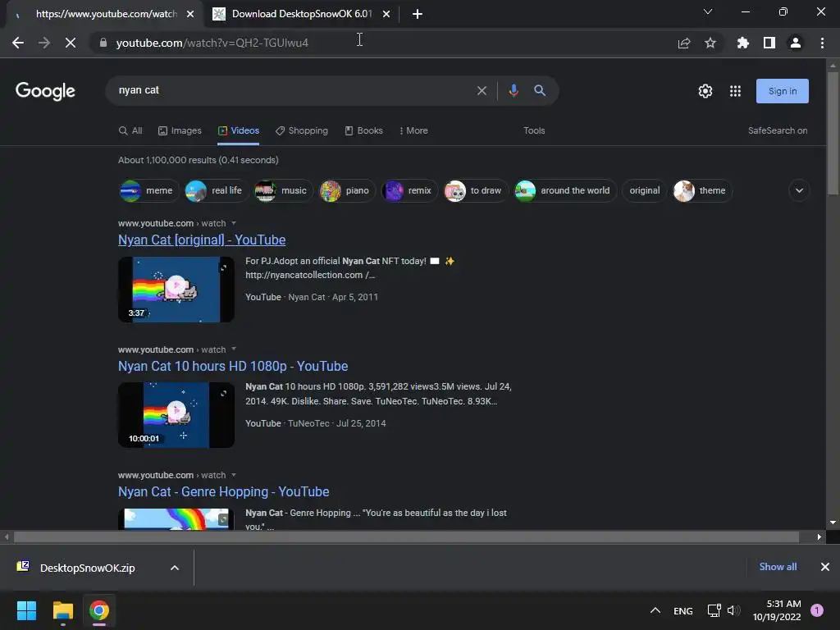Open the Windows Start menu
Screen dimensions: 840x630
(x=26, y=610)
